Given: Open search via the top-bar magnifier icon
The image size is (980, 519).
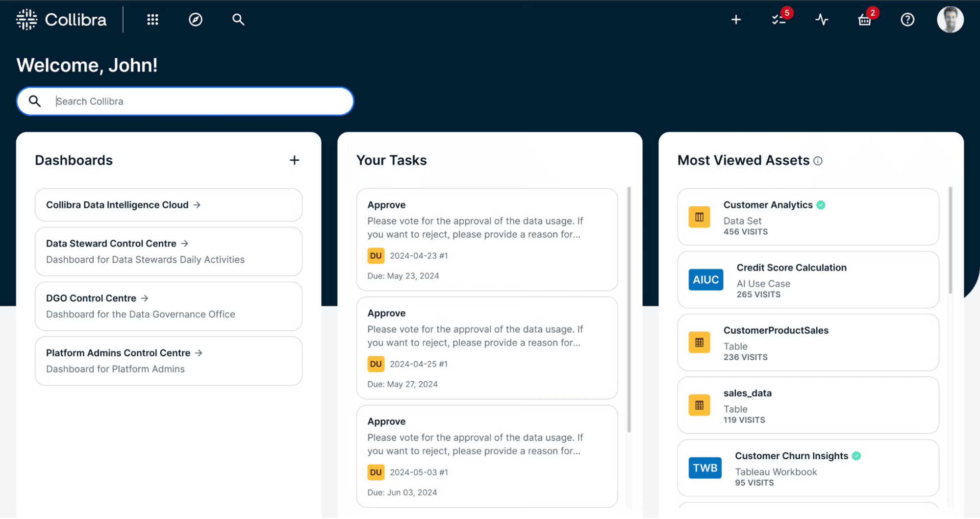Looking at the screenshot, I should click(x=238, y=20).
